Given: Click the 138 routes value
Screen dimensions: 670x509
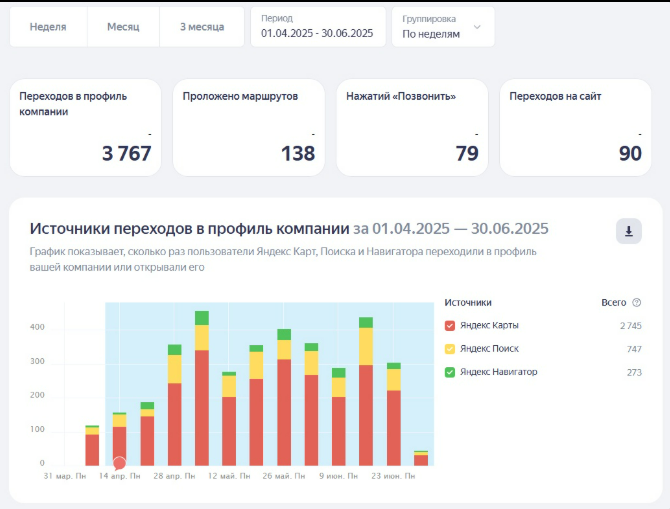Looking at the screenshot, I should [298, 153].
